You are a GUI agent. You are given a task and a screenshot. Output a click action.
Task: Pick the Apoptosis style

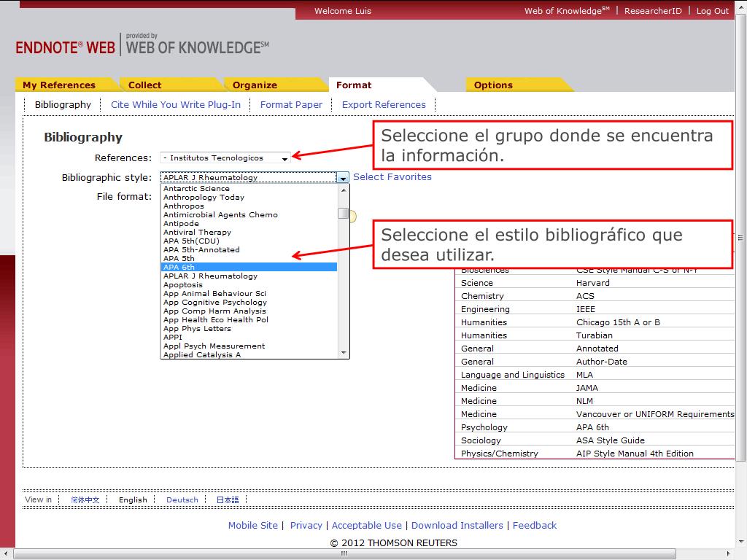249,285
